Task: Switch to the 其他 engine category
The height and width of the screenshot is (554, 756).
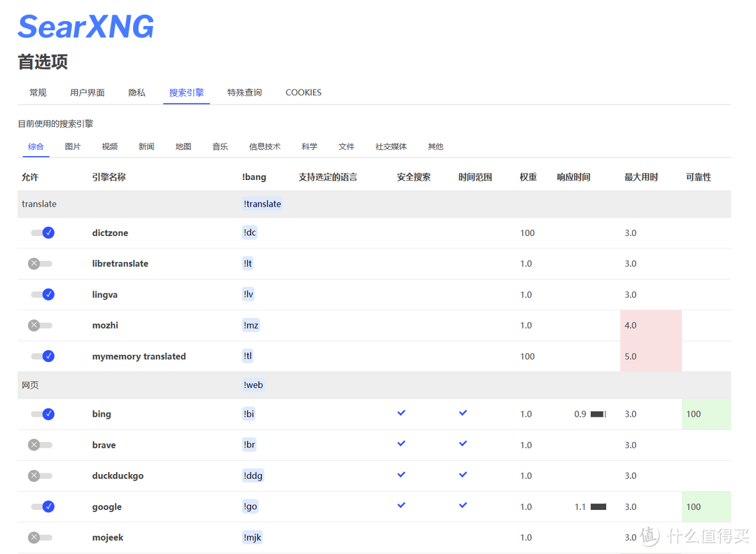Action: point(435,146)
